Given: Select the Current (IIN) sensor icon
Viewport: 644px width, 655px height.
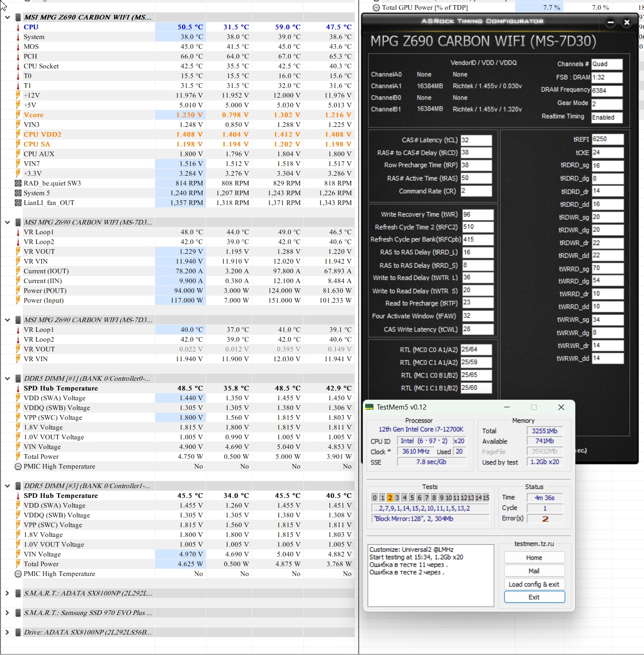Looking at the screenshot, I should click(18, 281).
